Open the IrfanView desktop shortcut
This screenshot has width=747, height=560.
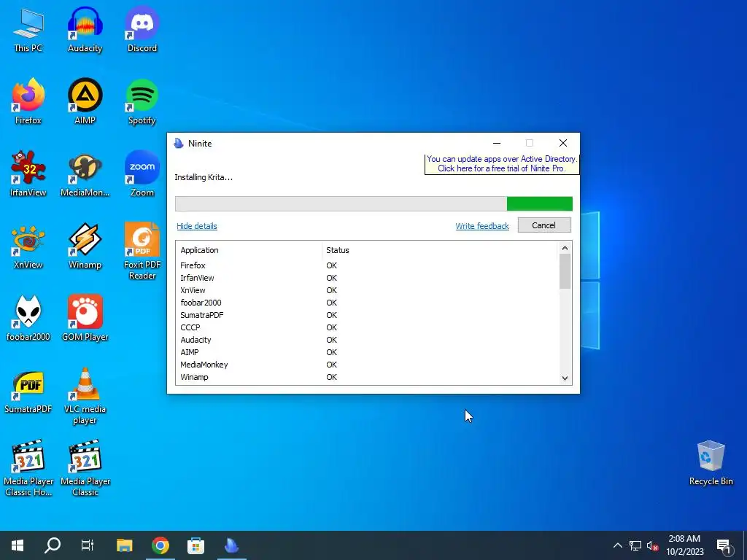28,174
